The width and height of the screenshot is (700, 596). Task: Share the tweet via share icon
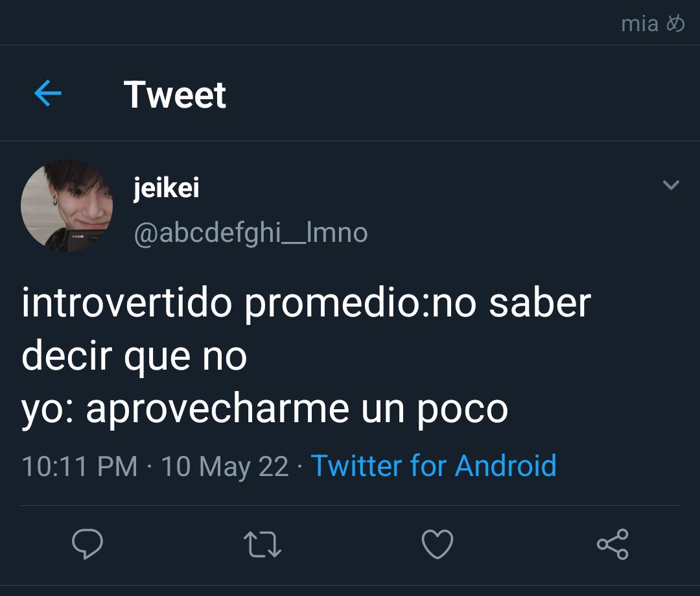pos(613,544)
